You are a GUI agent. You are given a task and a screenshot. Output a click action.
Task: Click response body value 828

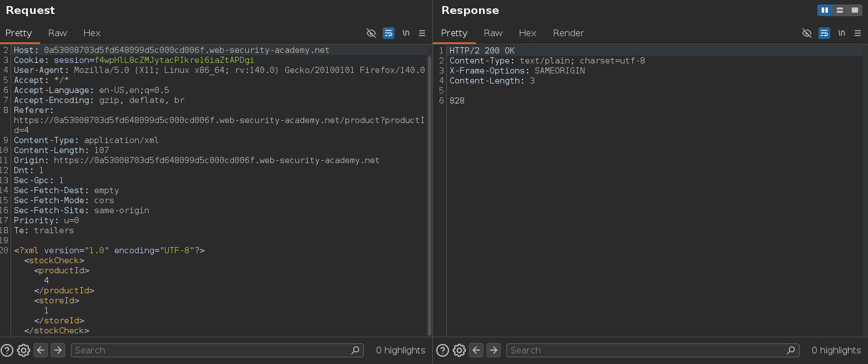click(x=457, y=101)
